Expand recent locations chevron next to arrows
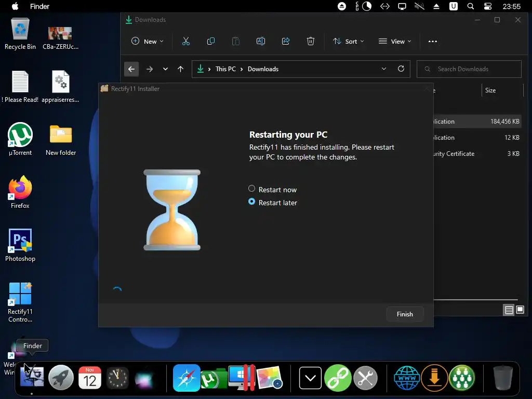The image size is (532, 399). coord(165,69)
